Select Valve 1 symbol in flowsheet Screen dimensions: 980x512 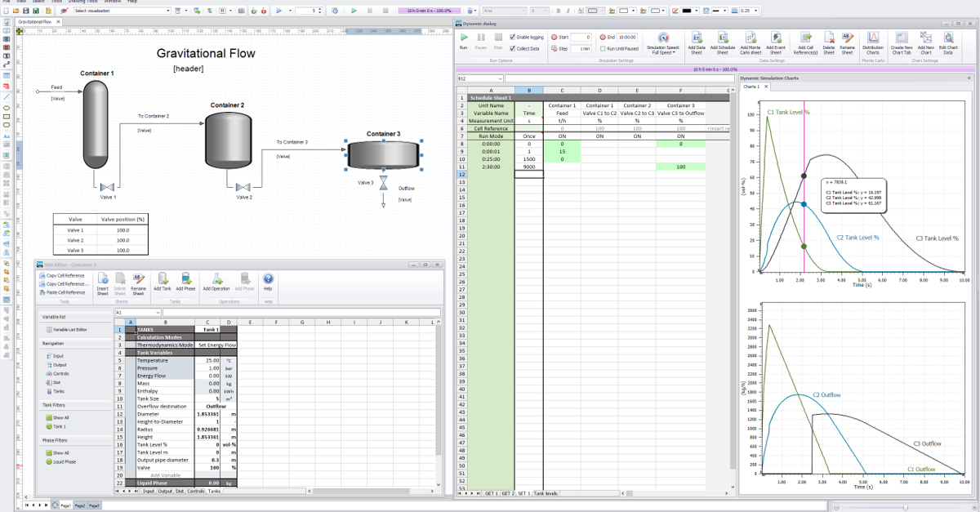[107, 189]
